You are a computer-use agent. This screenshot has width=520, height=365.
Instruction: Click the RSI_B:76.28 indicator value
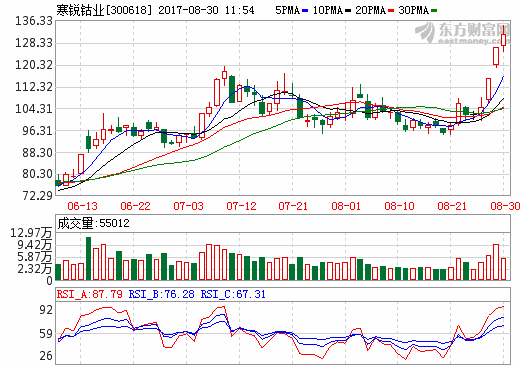tap(162, 294)
